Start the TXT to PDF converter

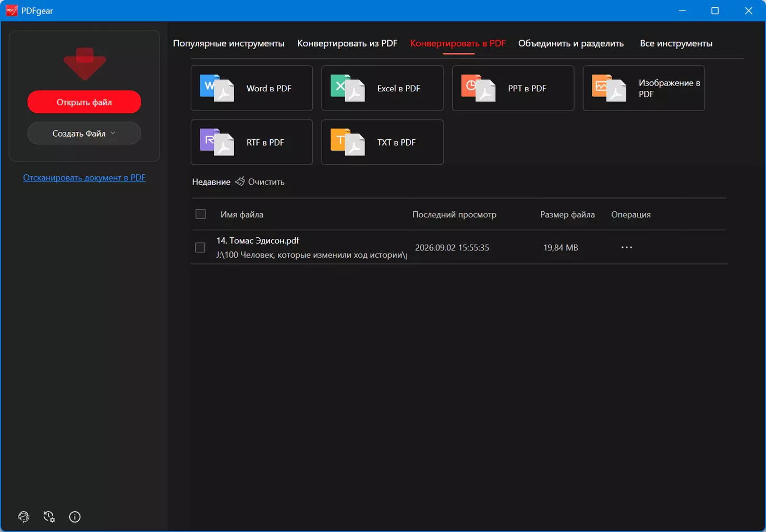tap(382, 142)
